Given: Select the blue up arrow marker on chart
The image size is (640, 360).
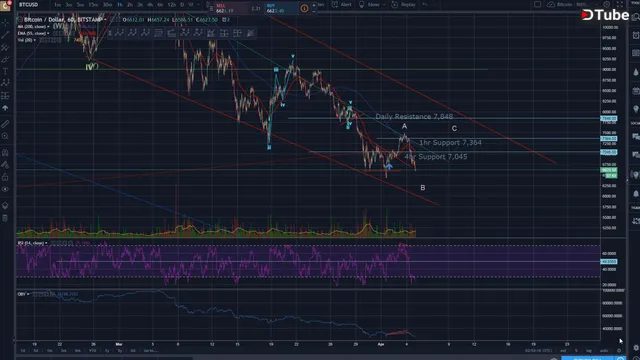Looking at the screenshot, I should click(x=389, y=166).
